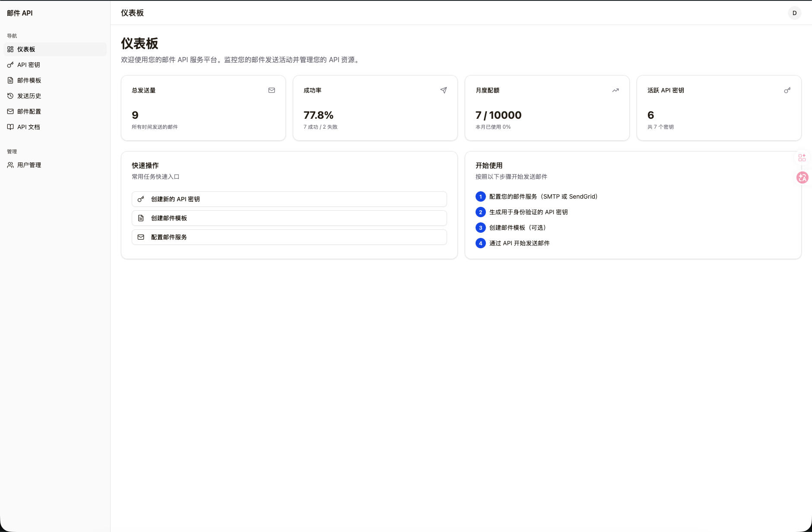The height and width of the screenshot is (532, 812).
Task: Click the 创建邮件模板 quick action button
Action: click(289, 218)
